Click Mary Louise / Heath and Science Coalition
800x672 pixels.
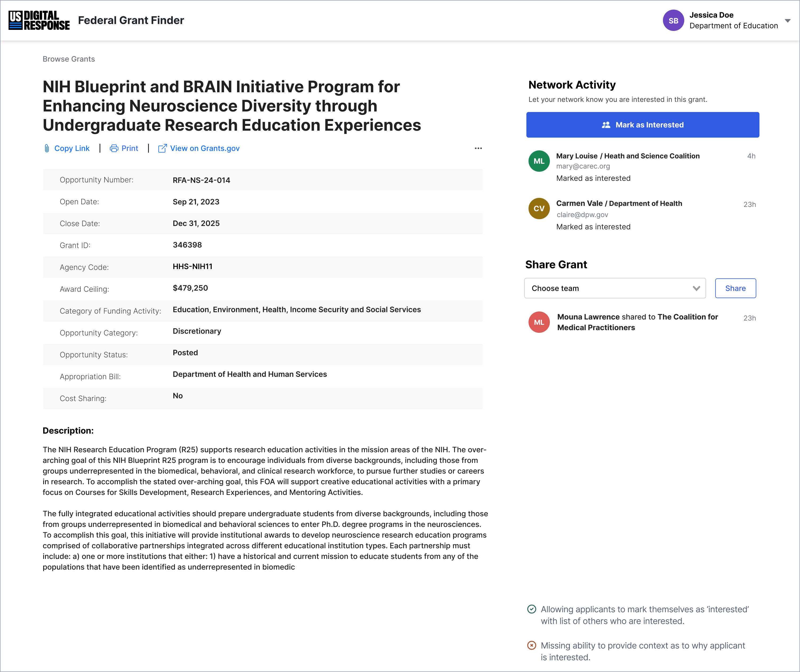628,156
